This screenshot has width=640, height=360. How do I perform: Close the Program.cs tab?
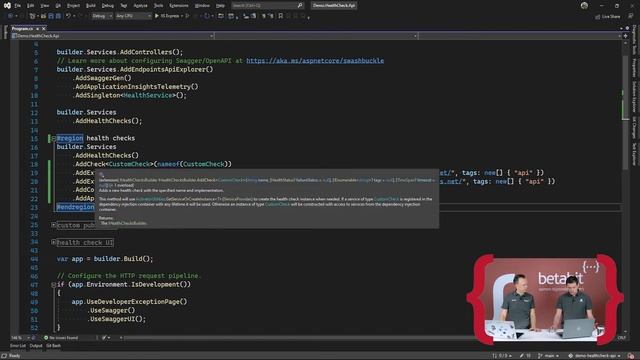pos(43,29)
